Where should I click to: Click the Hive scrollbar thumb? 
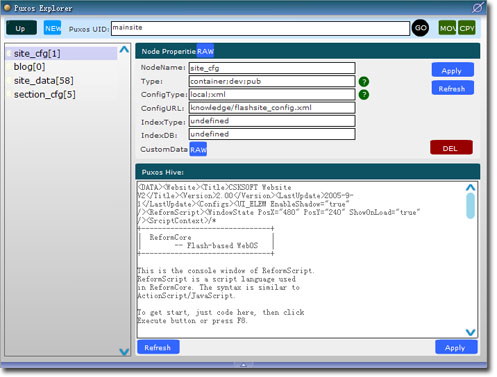pyautogui.click(x=470, y=206)
